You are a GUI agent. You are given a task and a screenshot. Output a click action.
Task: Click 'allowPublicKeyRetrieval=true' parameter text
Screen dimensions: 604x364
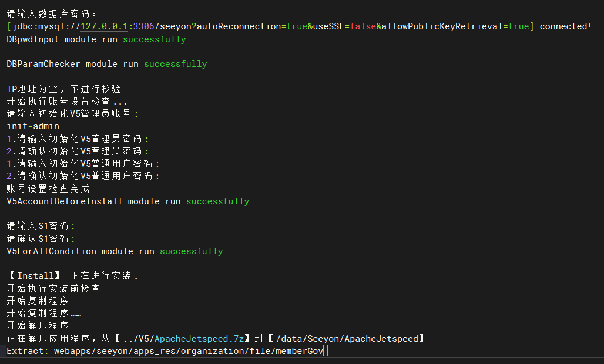tap(455, 26)
